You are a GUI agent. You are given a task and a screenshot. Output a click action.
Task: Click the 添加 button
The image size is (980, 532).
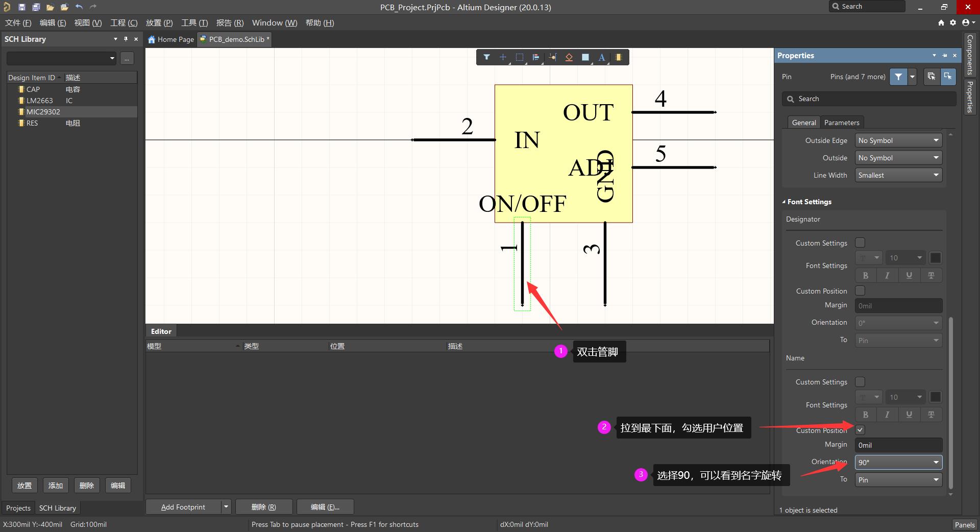click(x=56, y=485)
